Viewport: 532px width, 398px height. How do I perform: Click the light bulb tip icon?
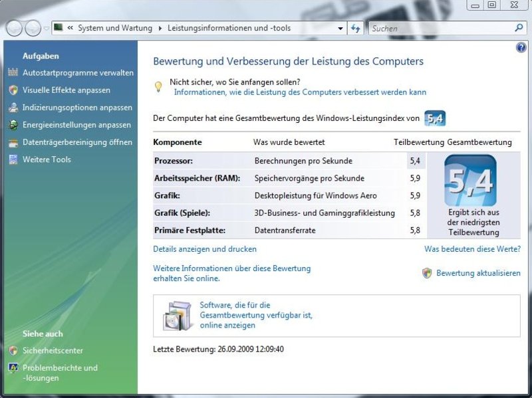tap(158, 87)
